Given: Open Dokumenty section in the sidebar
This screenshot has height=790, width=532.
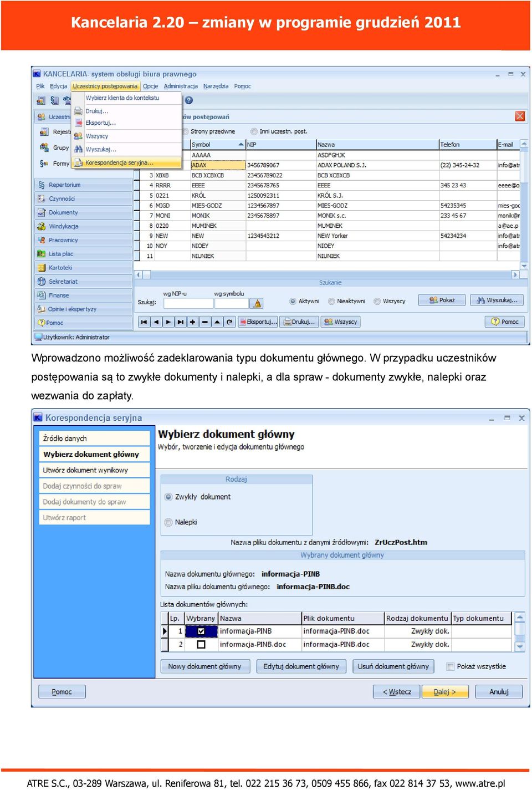Looking at the screenshot, I should 84,212.
